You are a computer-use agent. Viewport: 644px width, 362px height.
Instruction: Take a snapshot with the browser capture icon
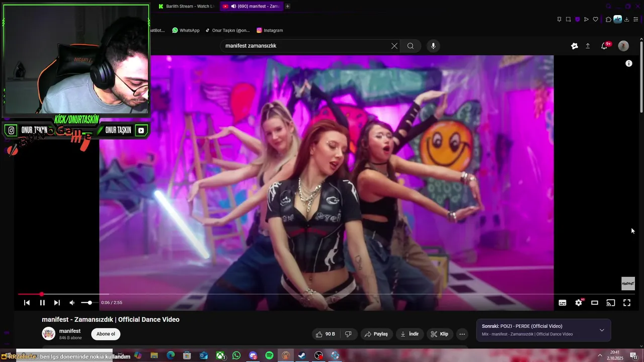[568, 19]
